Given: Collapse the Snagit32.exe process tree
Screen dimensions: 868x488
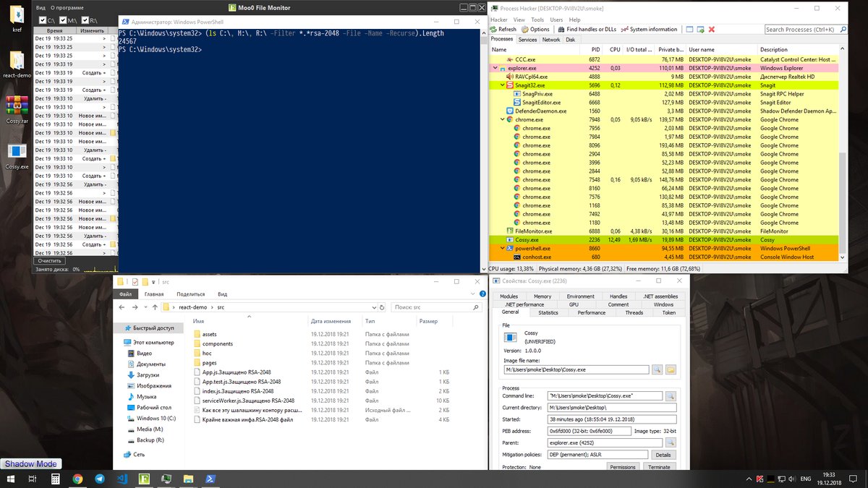Looking at the screenshot, I should [502, 85].
